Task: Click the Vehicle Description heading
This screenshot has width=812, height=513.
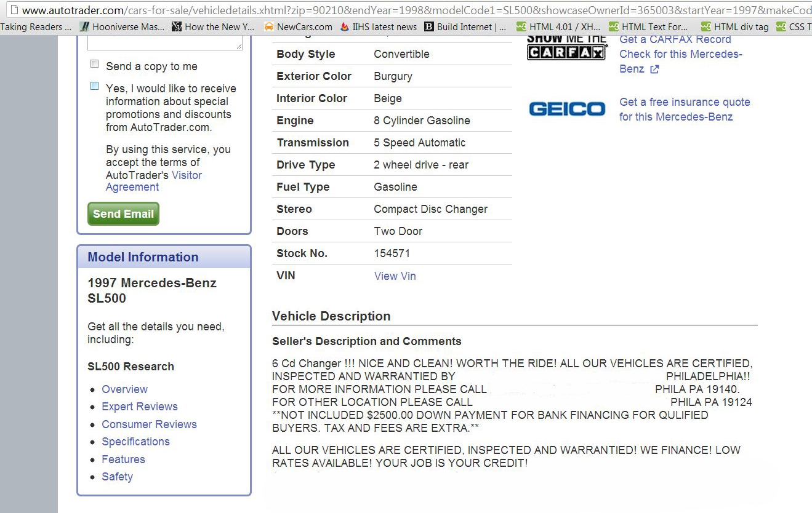Action: point(331,316)
